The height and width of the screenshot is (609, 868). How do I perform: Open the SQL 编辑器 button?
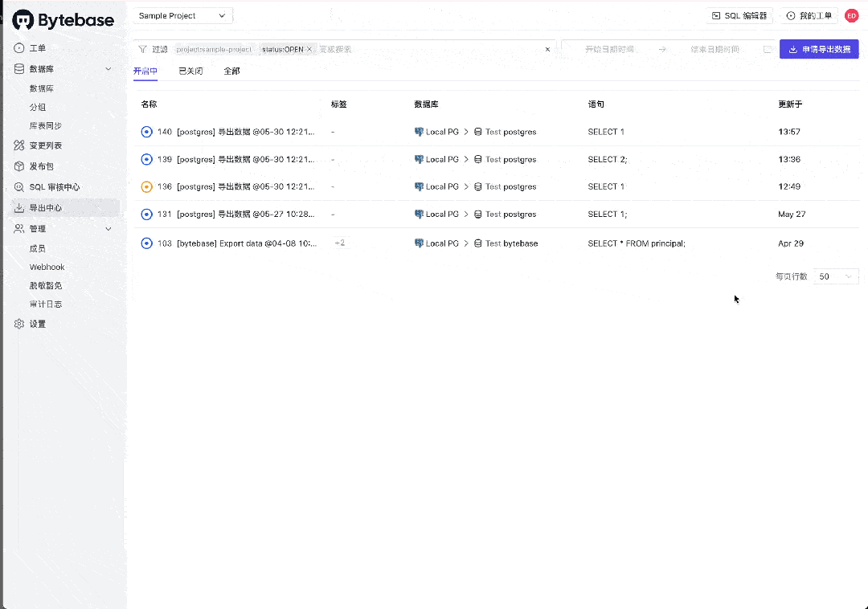[739, 15]
